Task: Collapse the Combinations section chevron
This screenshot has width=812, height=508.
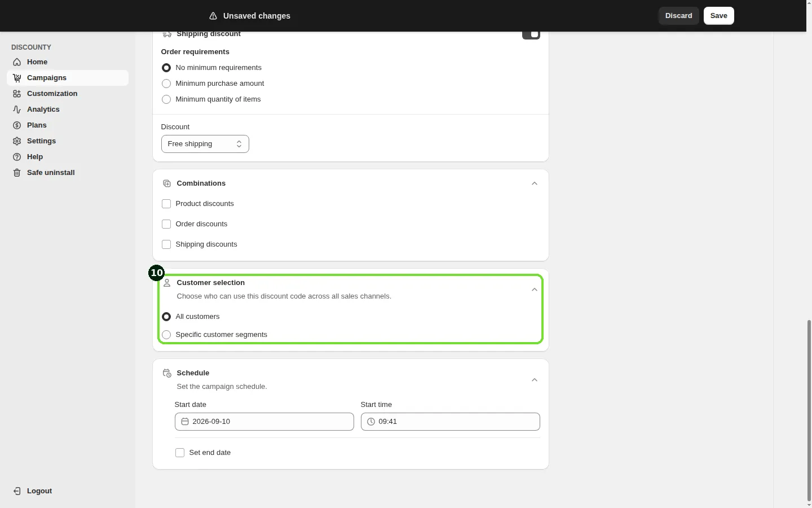Action: click(x=535, y=183)
